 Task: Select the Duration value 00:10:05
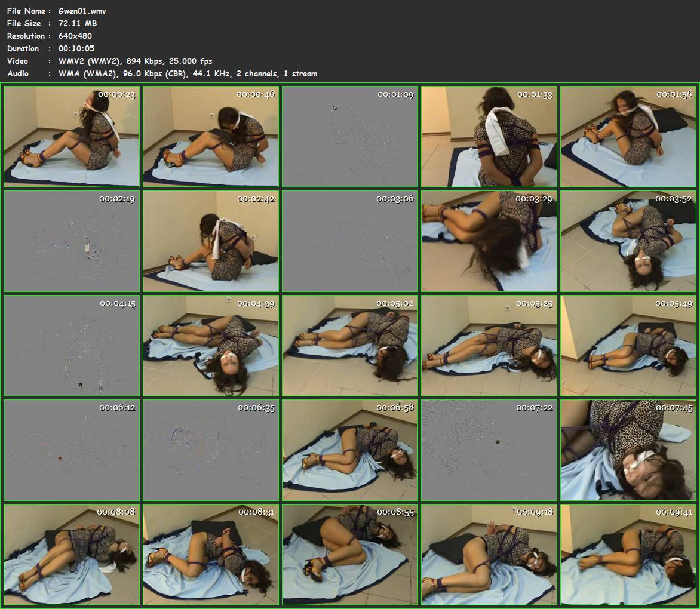(76, 48)
